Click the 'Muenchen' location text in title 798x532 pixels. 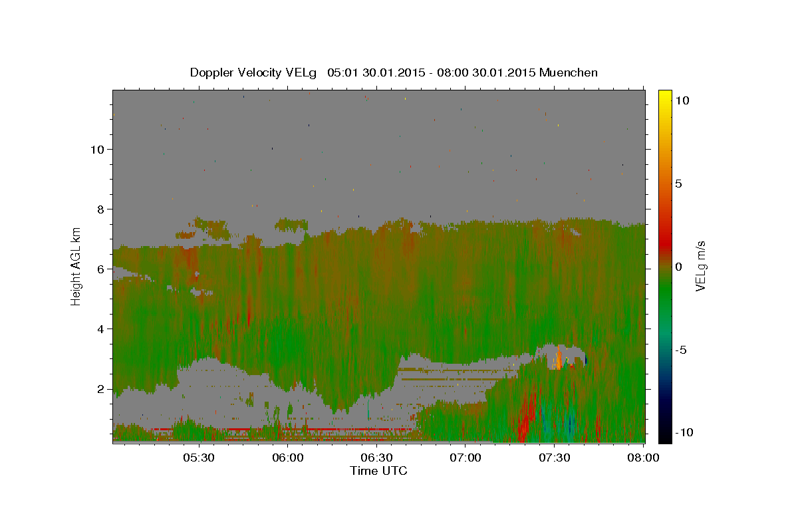click(x=569, y=72)
